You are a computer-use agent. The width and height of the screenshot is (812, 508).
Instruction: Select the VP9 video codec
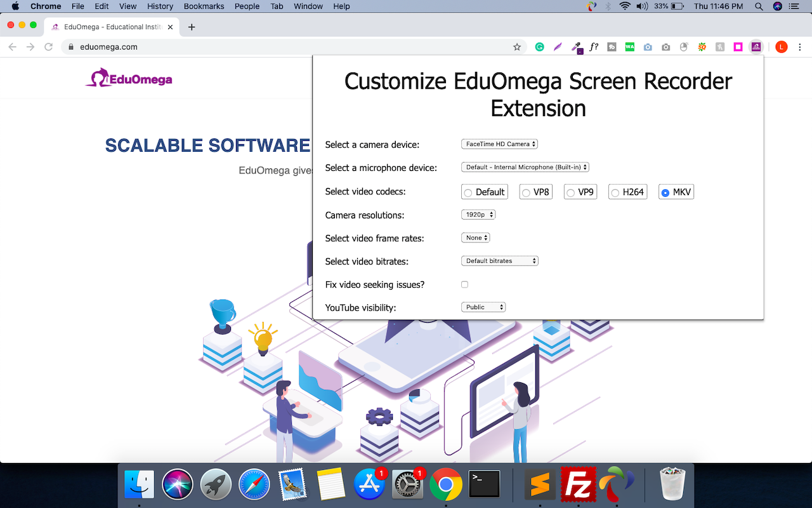tap(570, 191)
